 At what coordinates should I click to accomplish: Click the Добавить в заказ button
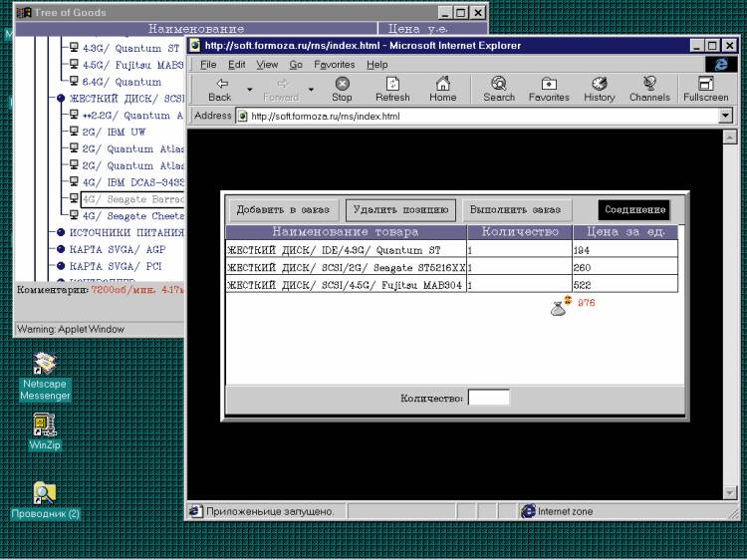(283, 210)
